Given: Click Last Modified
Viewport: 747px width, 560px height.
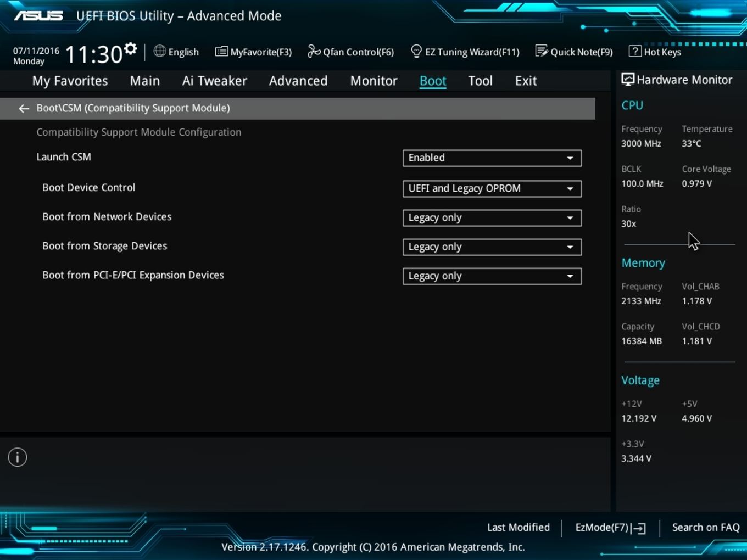Looking at the screenshot, I should (x=519, y=527).
